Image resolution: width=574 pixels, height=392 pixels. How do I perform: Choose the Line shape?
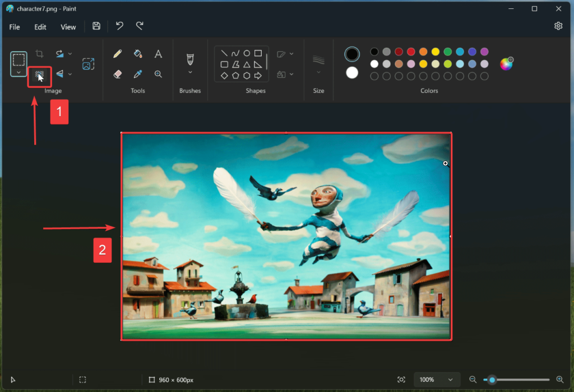pyautogui.click(x=224, y=53)
